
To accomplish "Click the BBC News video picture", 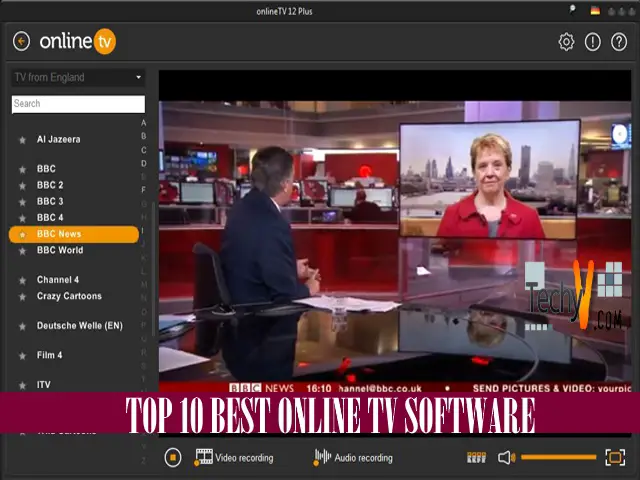I will point(395,247).
